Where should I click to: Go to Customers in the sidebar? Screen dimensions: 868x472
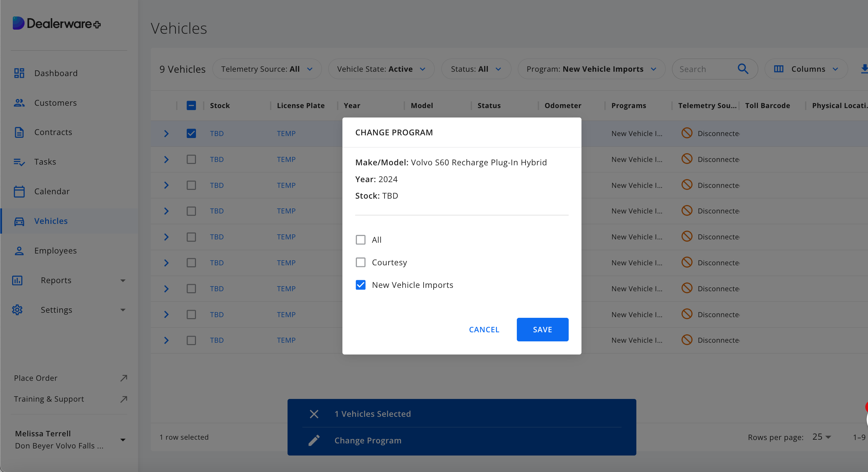(x=56, y=103)
